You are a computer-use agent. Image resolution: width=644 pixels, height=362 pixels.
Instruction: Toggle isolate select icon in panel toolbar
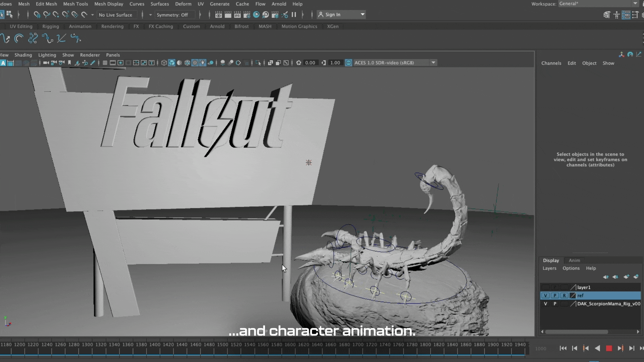258,63
